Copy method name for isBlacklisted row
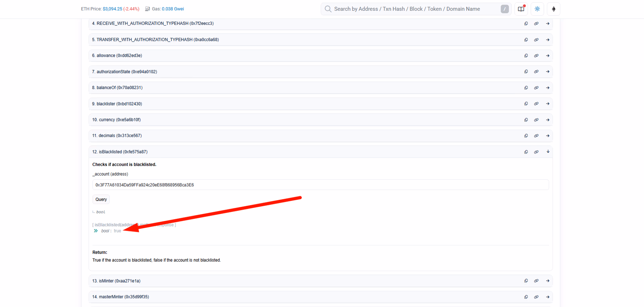Screen dimensions: 644x307 click(526, 152)
